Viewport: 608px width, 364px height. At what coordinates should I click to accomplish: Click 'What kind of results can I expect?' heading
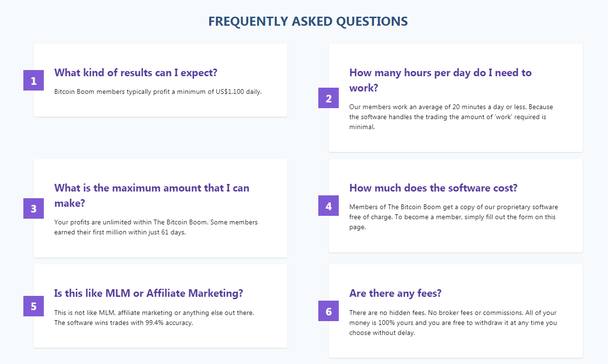(x=136, y=72)
